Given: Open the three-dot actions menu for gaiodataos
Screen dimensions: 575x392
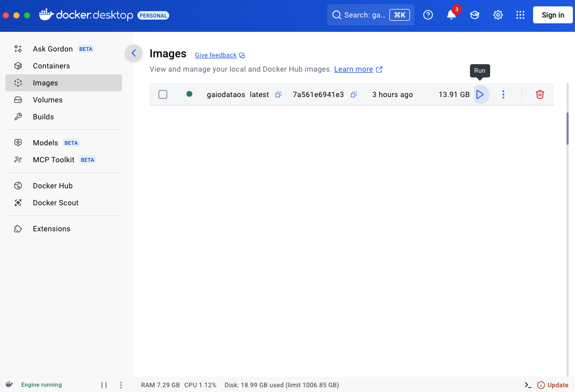Looking at the screenshot, I should [x=503, y=94].
